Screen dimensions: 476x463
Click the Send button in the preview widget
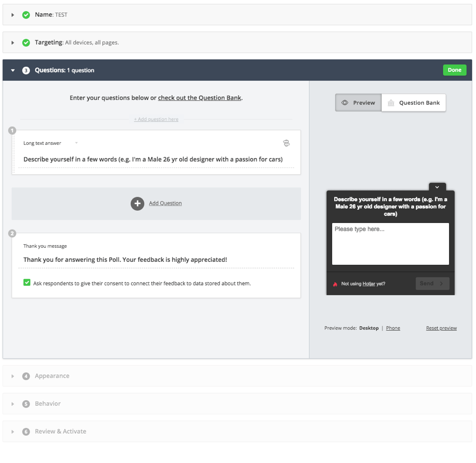432,283
